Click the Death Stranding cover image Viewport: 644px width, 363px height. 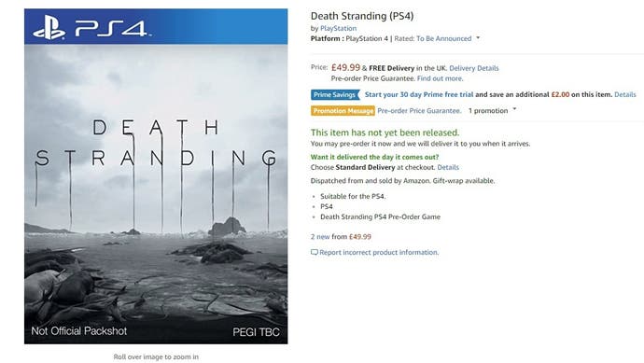coord(156,176)
